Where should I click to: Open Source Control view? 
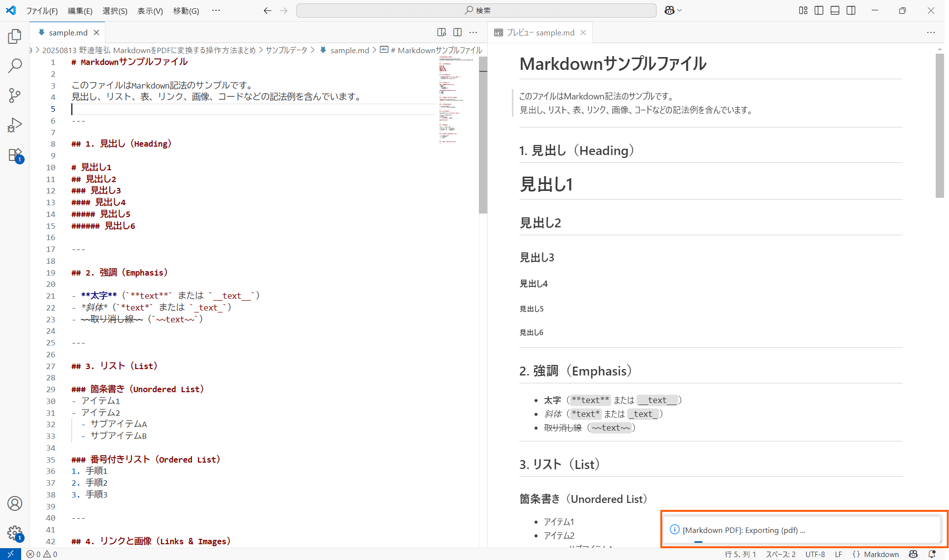(x=15, y=95)
